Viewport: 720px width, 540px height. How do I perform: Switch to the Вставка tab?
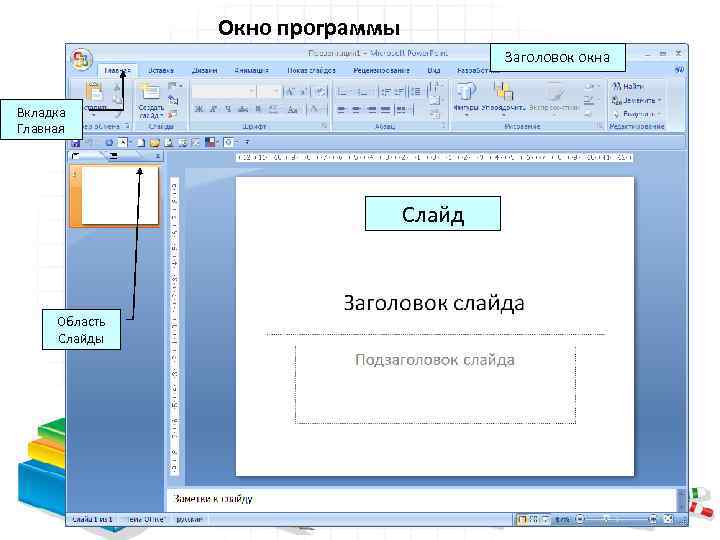(161, 70)
